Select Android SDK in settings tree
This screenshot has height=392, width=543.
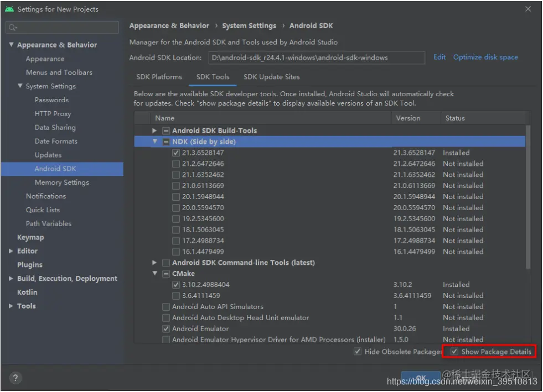point(63,169)
